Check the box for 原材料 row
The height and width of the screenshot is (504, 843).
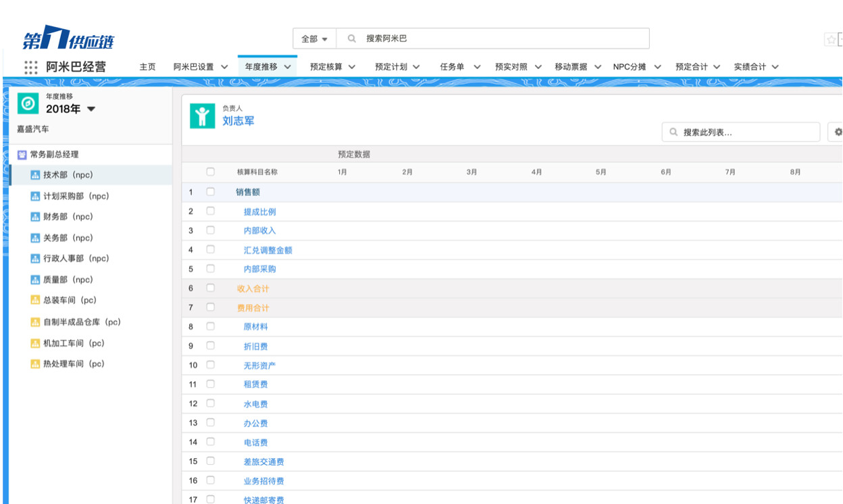211,326
